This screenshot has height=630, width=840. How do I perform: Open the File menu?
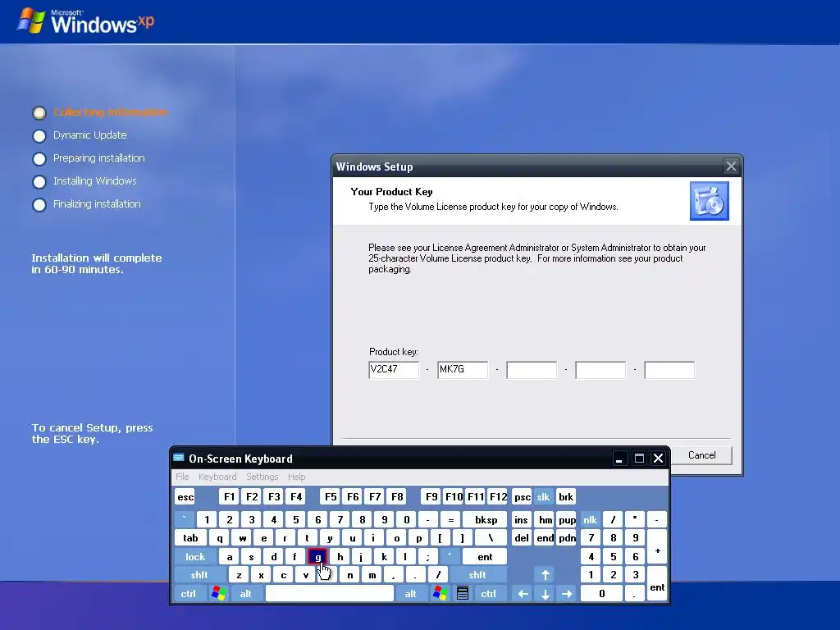tap(182, 477)
